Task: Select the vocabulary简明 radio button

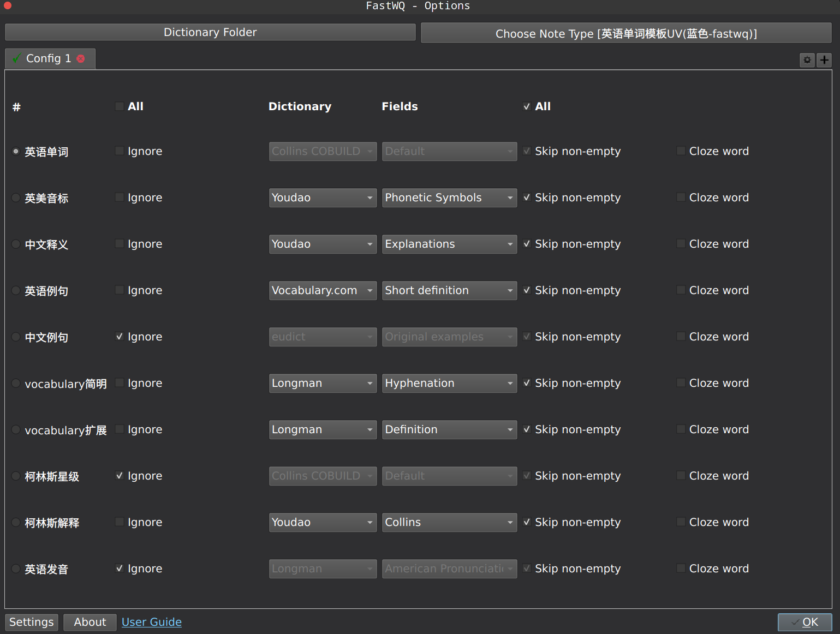Action: [16, 384]
